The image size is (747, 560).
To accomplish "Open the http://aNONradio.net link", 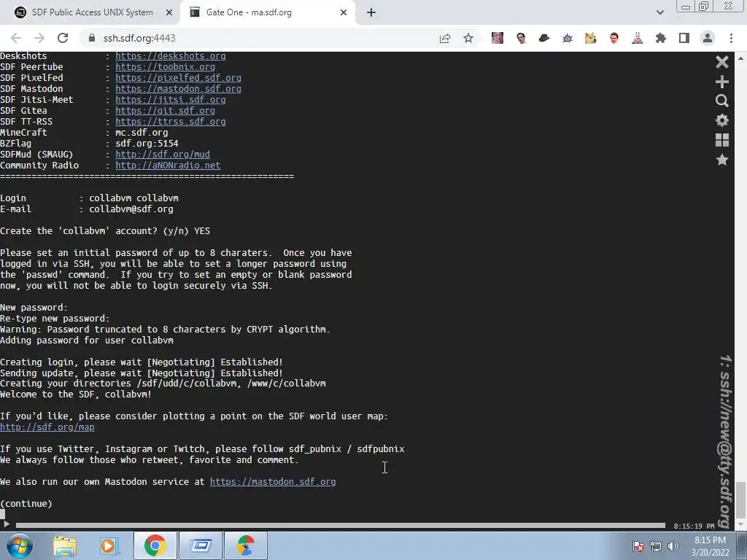I will [168, 166].
